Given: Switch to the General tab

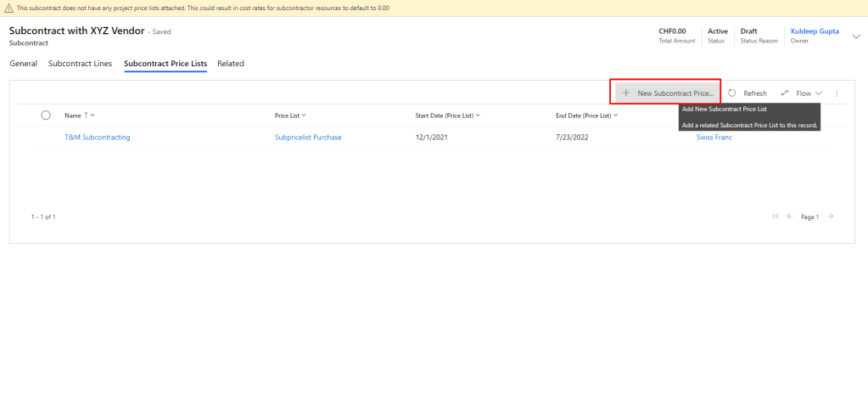Looking at the screenshot, I should [23, 64].
